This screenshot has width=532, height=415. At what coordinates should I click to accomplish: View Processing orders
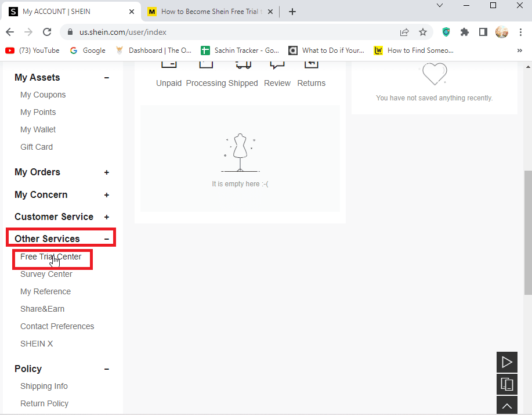pos(206,83)
